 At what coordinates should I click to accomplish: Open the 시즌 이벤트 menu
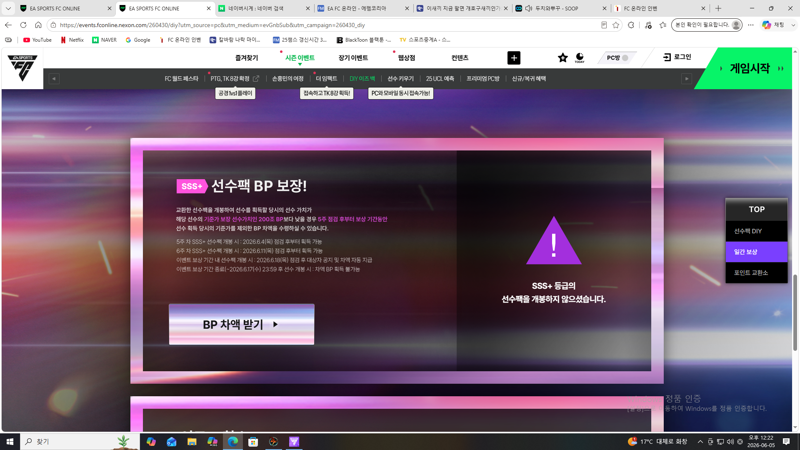point(299,58)
